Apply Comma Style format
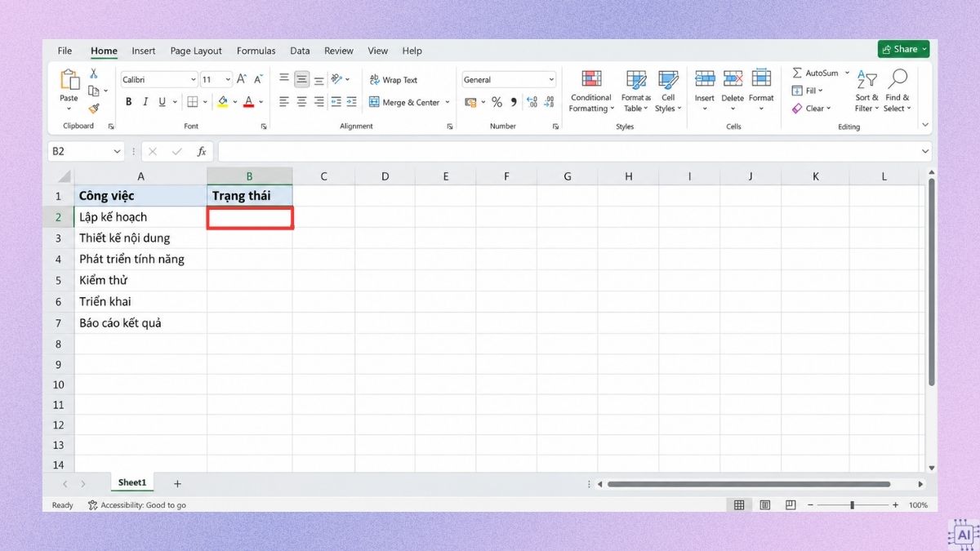This screenshot has width=980, height=551. 514,102
